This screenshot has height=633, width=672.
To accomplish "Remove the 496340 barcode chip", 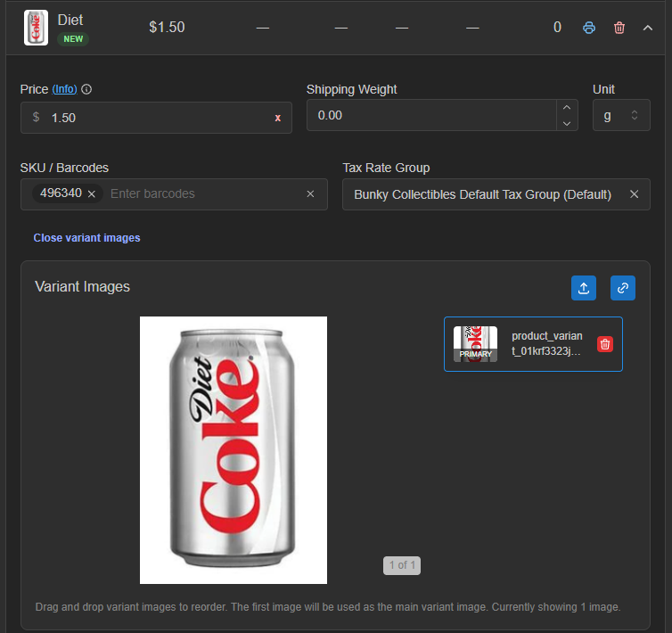I will 91,193.
